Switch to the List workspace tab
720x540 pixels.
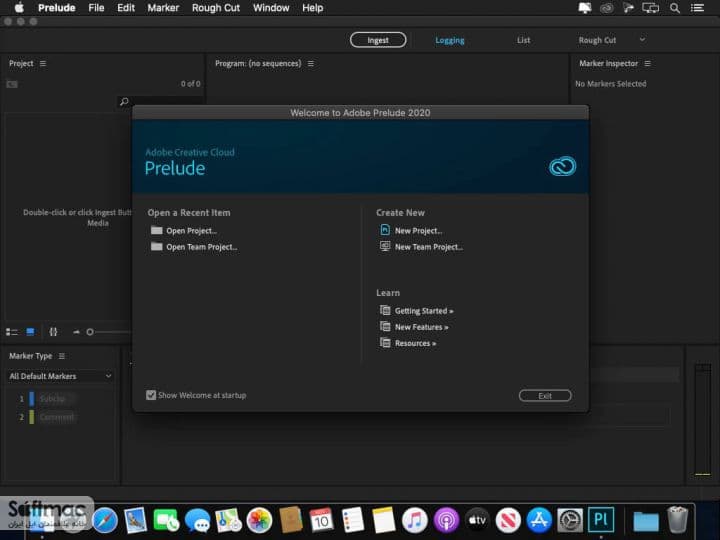point(523,40)
